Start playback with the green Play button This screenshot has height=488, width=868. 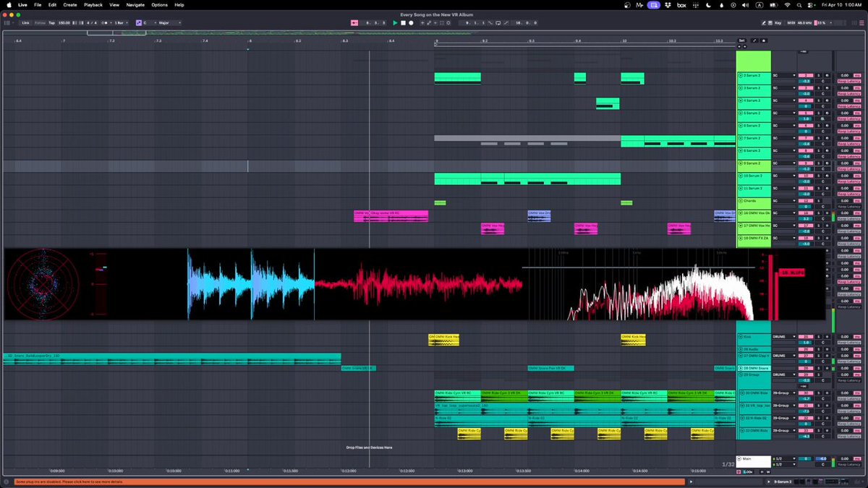[395, 23]
